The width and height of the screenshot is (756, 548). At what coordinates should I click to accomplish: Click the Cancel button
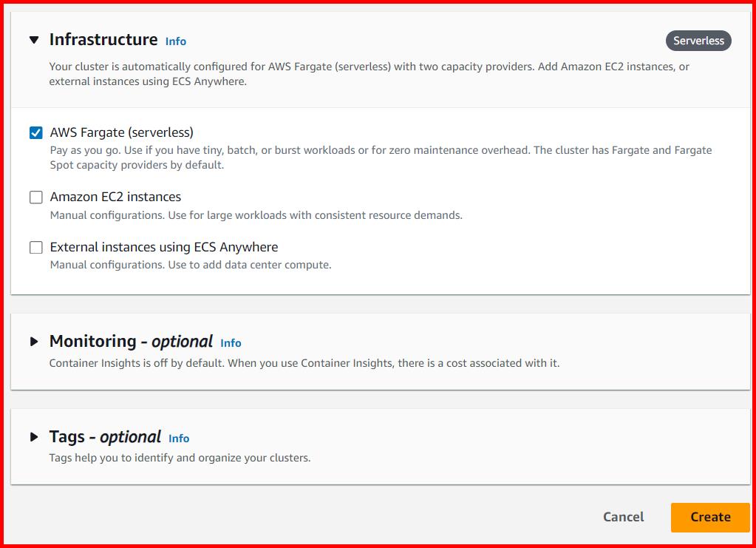click(x=623, y=517)
